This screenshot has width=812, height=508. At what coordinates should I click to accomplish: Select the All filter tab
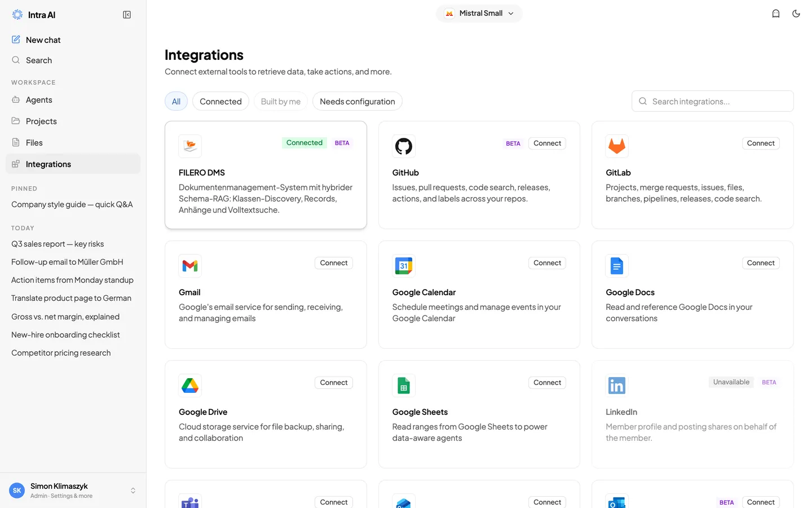point(176,102)
